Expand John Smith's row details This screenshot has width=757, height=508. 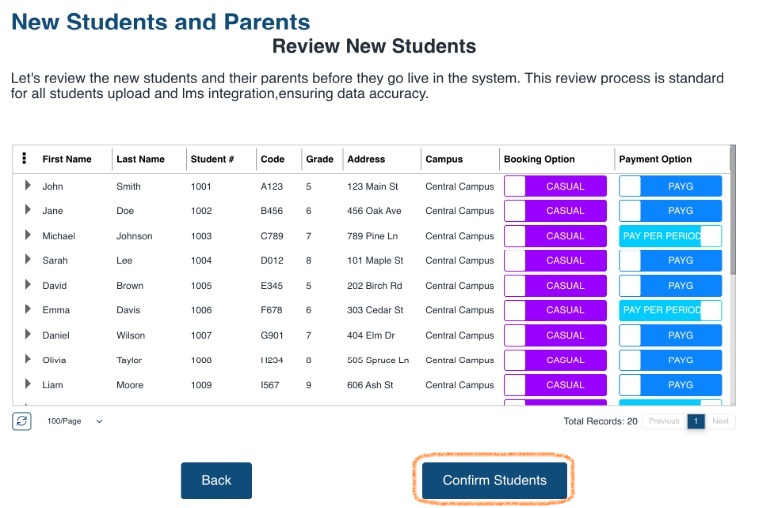point(27,186)
